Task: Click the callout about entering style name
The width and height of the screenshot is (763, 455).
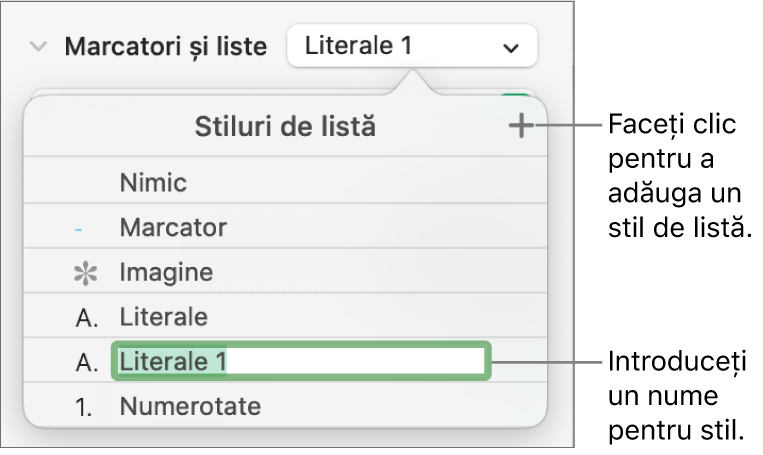Action: click(678, 398)
